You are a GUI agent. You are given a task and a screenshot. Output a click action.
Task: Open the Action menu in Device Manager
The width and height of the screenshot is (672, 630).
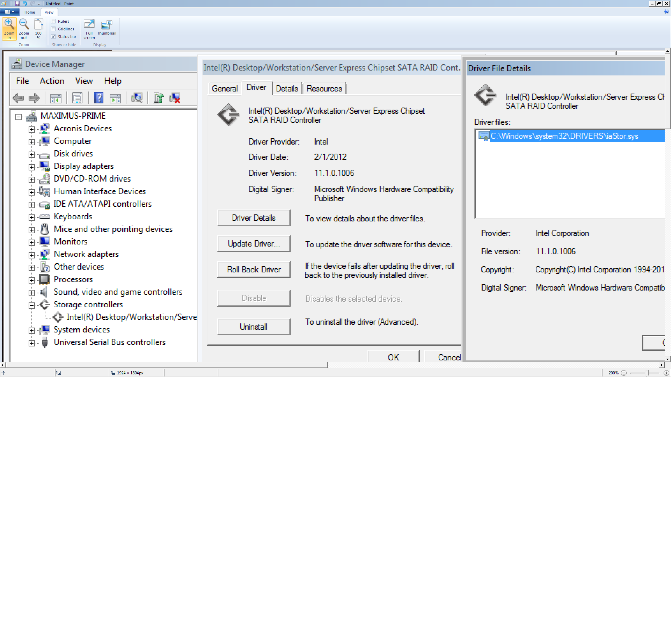coord(52,81)
